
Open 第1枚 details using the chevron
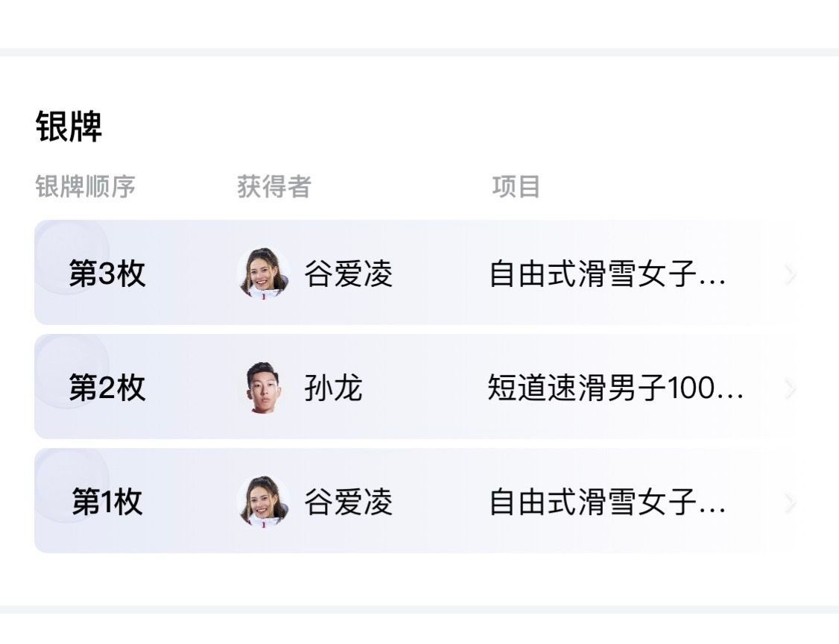pos(791,502)
